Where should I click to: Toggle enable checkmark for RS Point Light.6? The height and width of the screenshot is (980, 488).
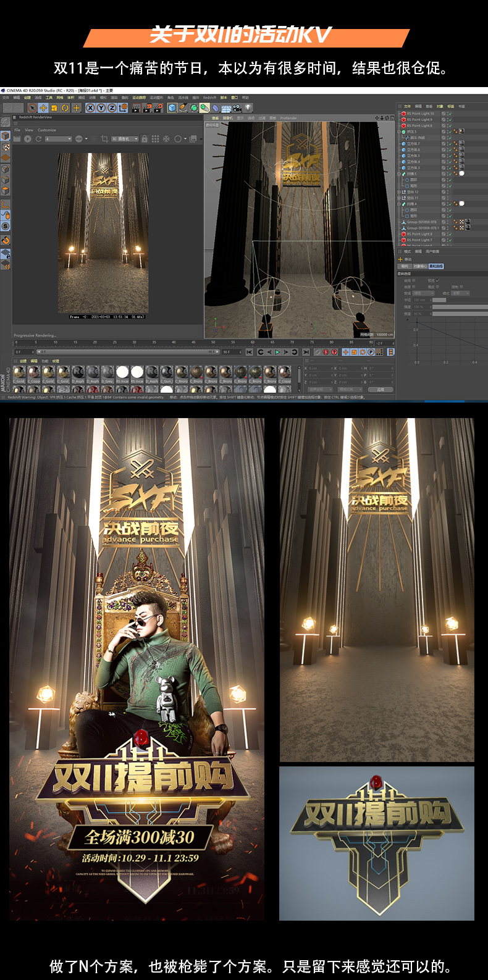(x=450, y=126)
